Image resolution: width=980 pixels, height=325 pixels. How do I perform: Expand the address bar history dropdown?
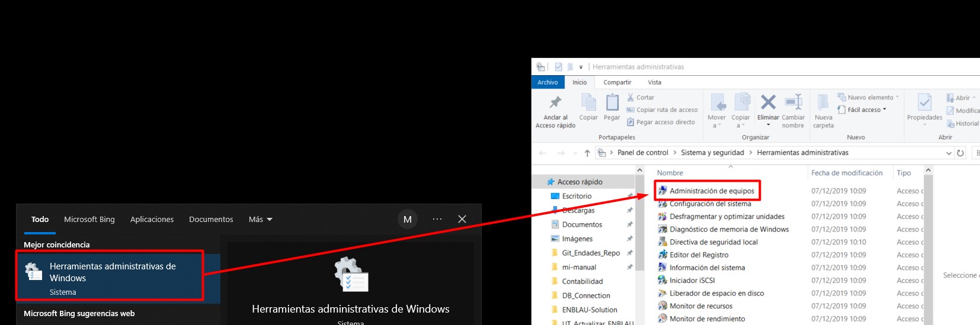click(x=949, y=153)
